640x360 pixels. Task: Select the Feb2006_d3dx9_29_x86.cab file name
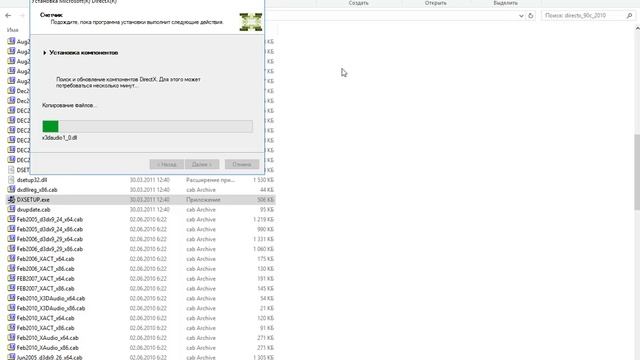coord(50,249)
